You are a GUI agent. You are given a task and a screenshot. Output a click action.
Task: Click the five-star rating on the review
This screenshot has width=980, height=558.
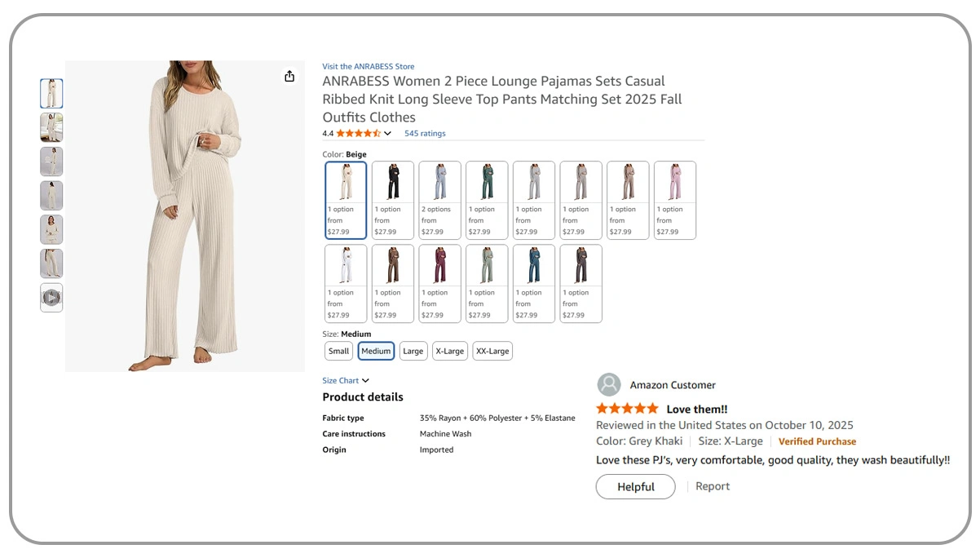coord(627,409)
